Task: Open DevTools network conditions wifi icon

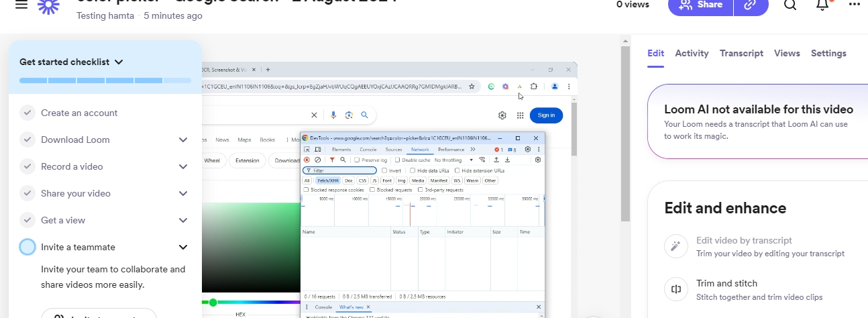Action: pyautogui.click(x=482, y=160)
